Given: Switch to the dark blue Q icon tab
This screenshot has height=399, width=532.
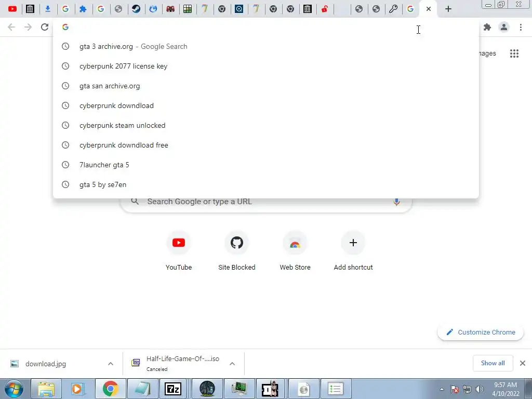Looking at the screenshot, I should click(x=239, y=9).
